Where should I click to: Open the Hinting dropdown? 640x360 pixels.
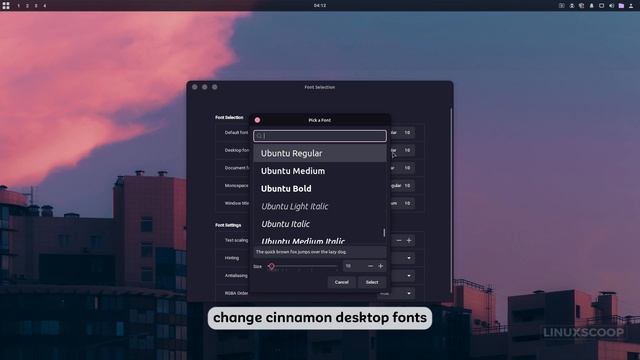tap(402, 258)
